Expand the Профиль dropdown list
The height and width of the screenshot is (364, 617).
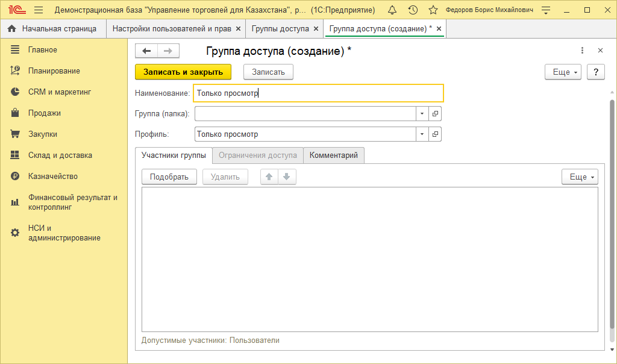click(422, 134)
